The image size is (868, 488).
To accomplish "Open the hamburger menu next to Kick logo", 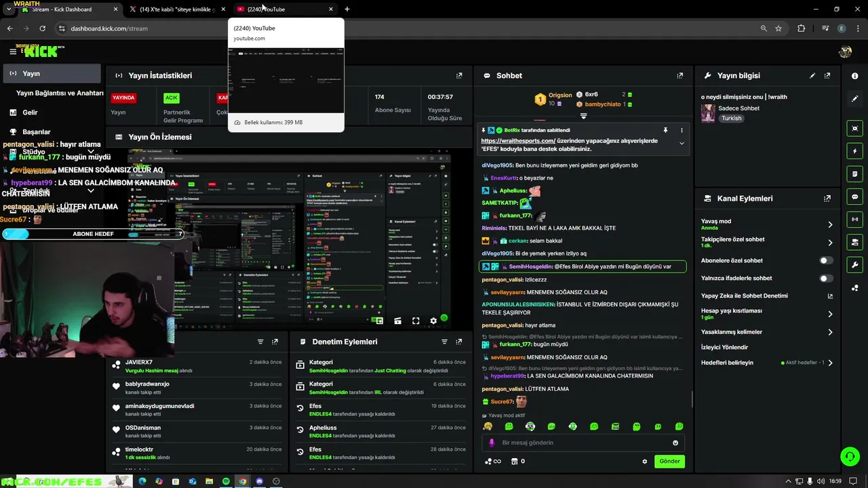I will [13, 51].
